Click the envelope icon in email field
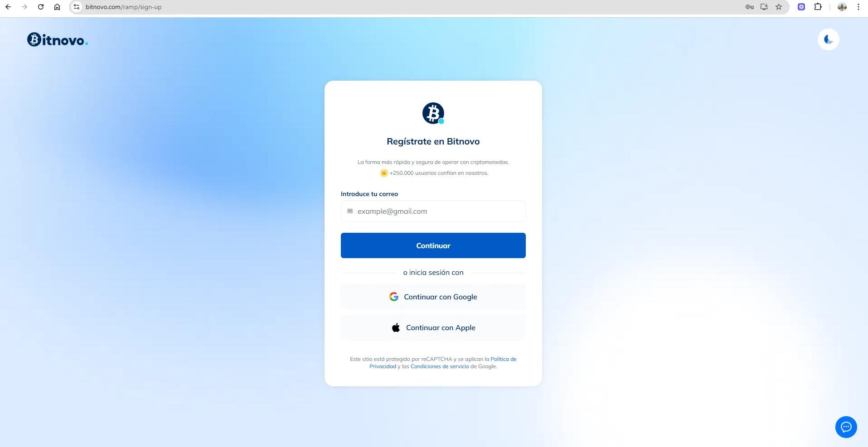 [350, 211]
